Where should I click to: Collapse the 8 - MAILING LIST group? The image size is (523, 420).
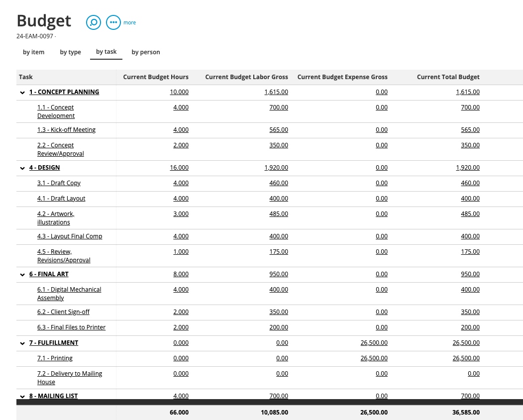(x=22, y=397)
